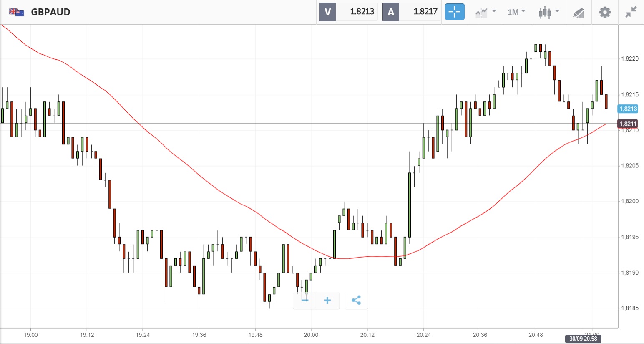This screenshot has width=644, height=344.
Task: Click the blue 1,8213 current price label
Action: pyautogui.click(x=628, y=109)
